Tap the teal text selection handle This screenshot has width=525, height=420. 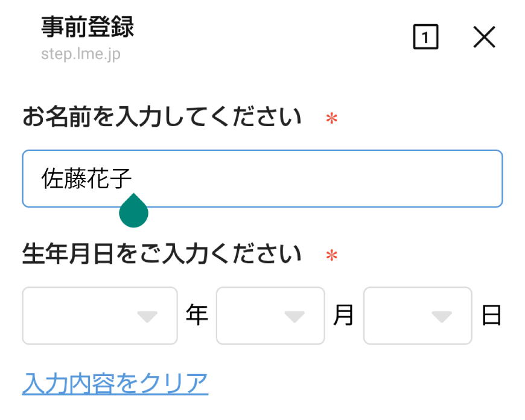[133, 212]
